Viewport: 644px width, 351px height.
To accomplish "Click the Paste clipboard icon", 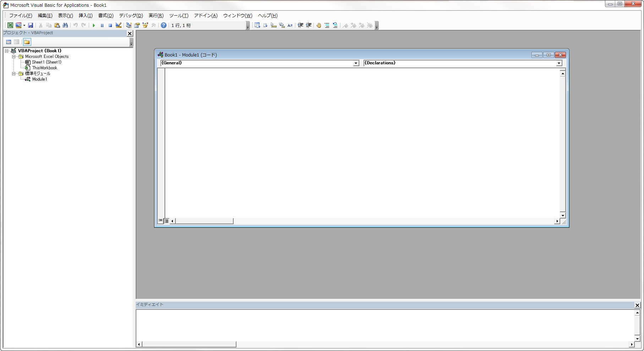I will click(57, 25).
